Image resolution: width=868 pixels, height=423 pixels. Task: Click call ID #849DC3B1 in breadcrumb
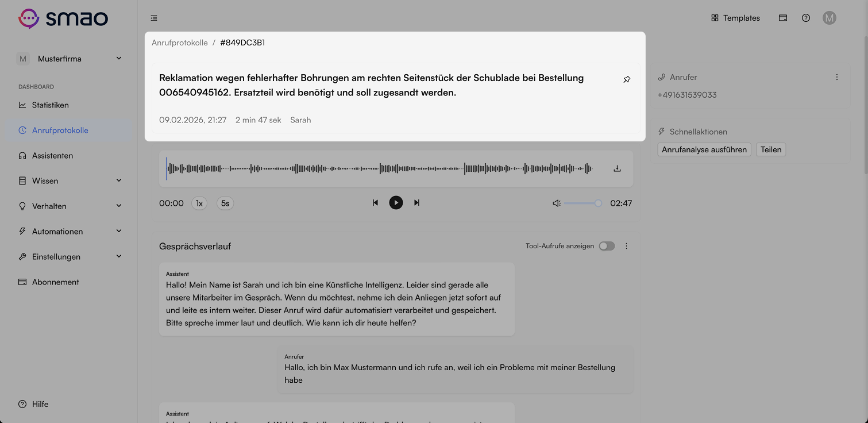[242, 43]
